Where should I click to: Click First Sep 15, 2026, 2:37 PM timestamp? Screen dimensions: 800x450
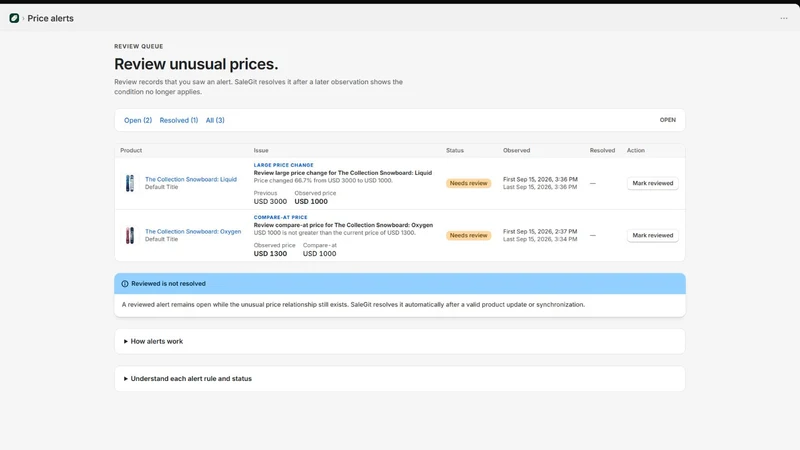click(x=540, y=231)
